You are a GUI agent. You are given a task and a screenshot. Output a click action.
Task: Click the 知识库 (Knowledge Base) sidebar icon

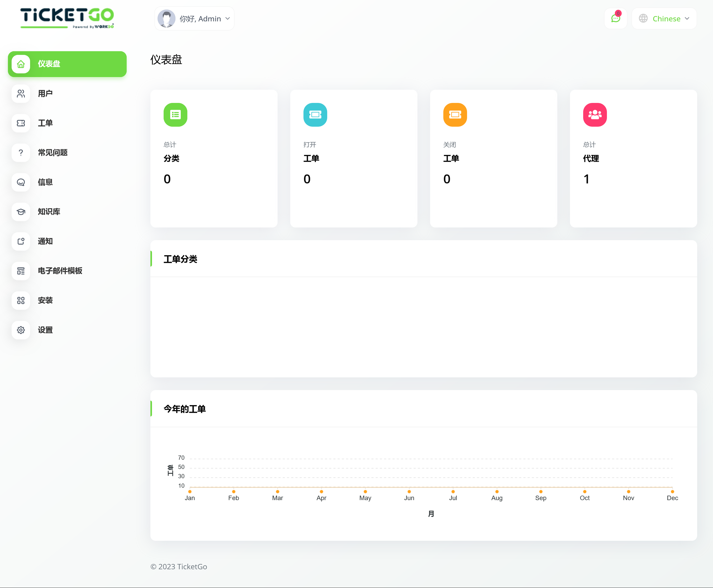pos(21,212)
